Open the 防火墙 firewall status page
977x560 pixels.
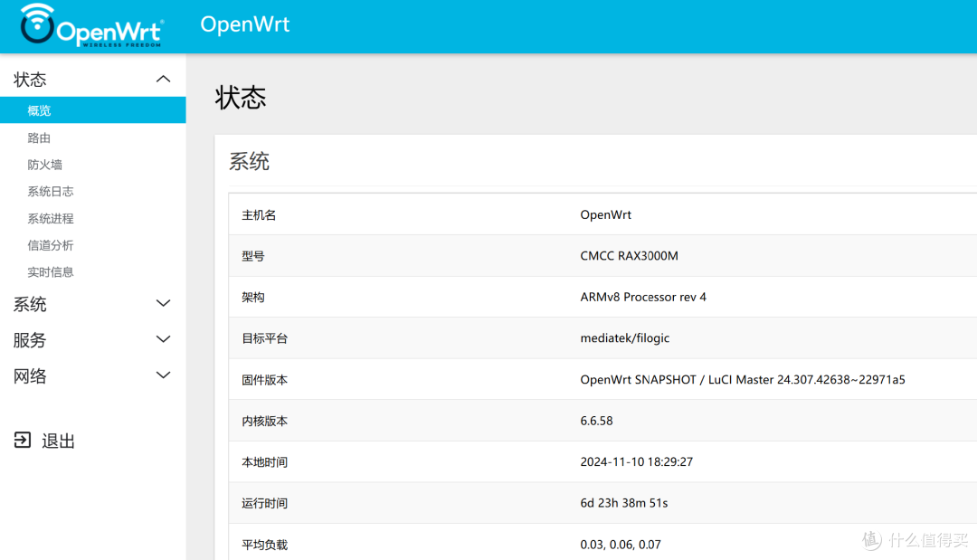pos(47,164)
